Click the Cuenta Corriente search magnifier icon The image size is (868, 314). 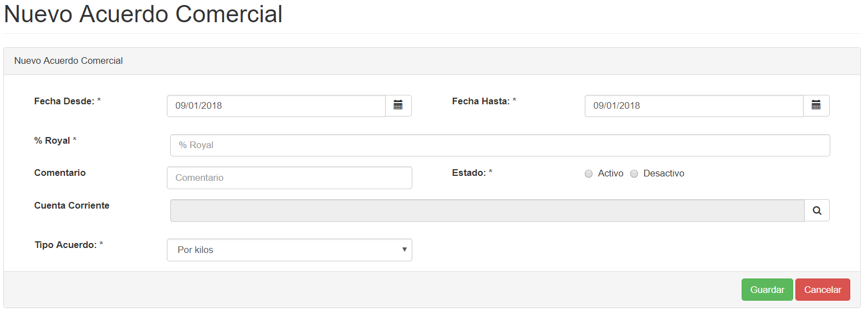(x=817, y=210)
